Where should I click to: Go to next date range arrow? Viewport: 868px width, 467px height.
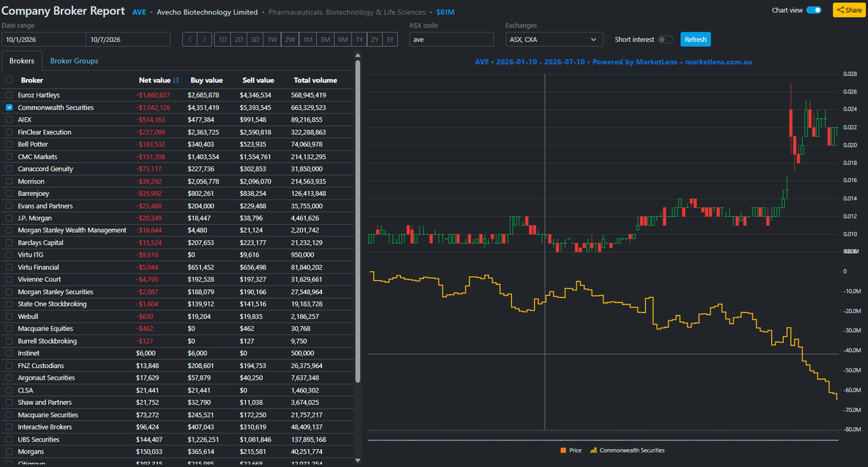tap(205, 40)
